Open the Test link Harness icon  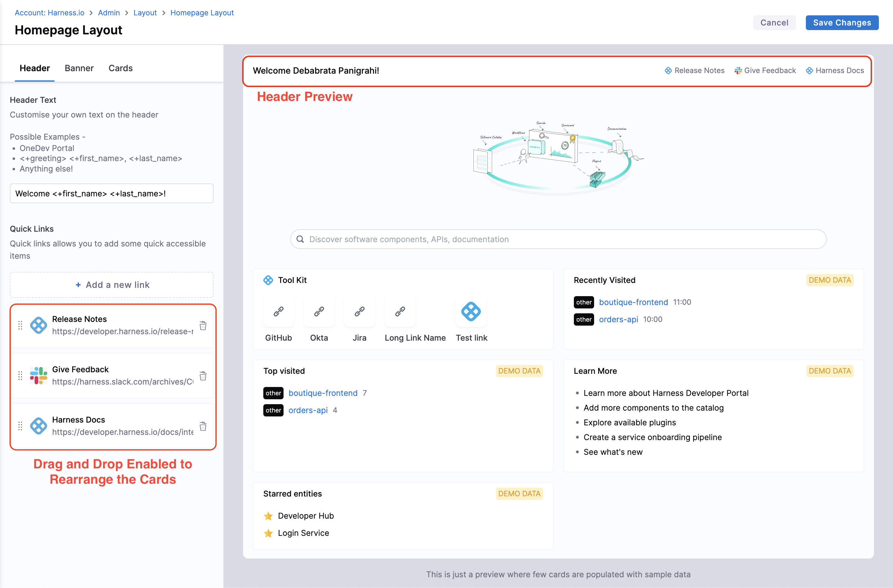point(471,311)
